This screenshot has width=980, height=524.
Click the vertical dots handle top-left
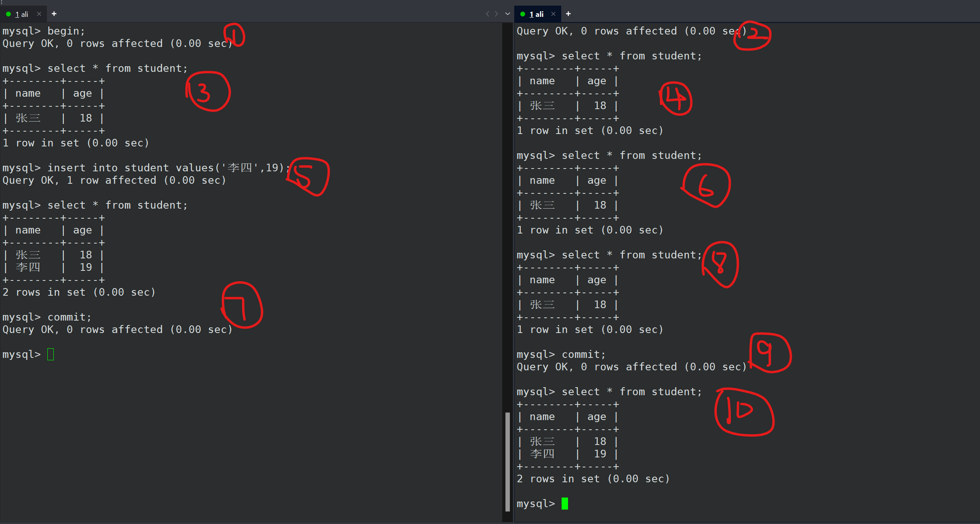(2, 2)
